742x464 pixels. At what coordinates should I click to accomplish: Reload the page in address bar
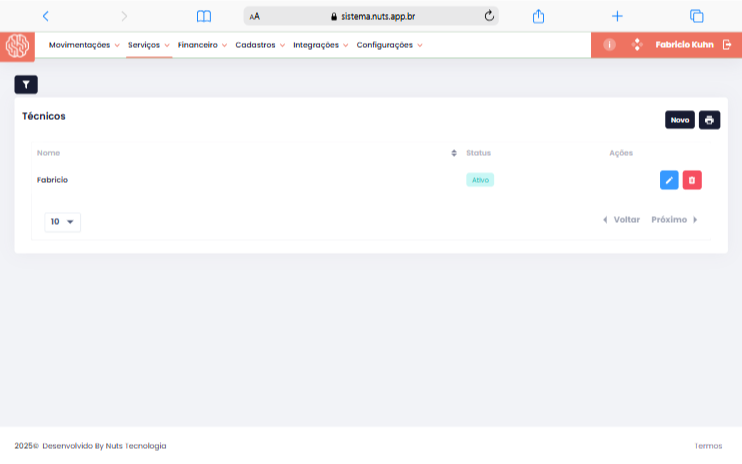tap(489, 16)
